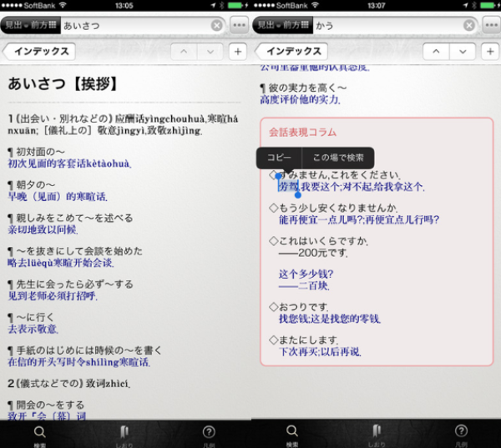Open the 凡例 help tab in right screen
This screenshot has width=501, height=448.
coord(461,435)
